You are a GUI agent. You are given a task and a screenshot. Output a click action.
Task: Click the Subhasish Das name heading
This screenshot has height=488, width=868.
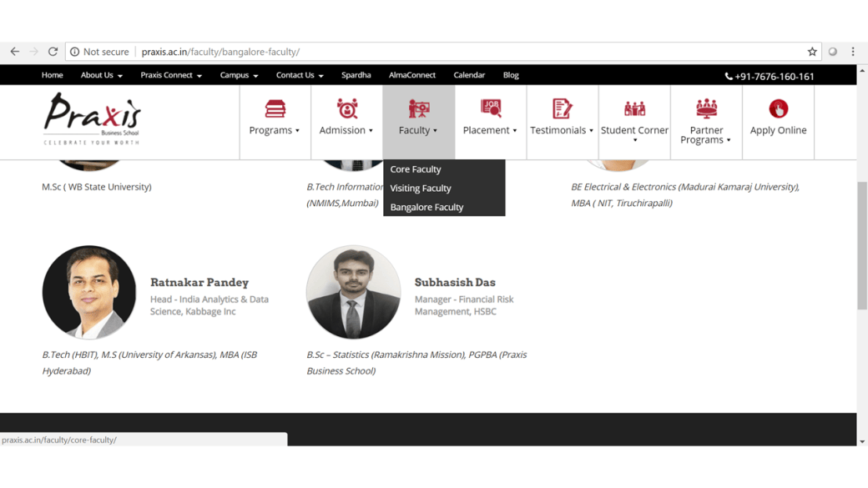click(x=455, y=282)
